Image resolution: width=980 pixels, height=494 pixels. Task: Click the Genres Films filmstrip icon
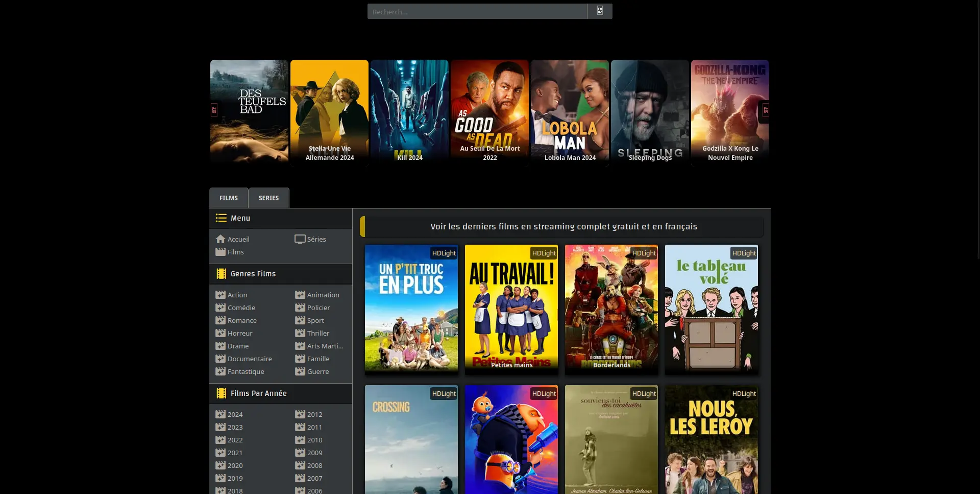(x=221, y=274)
